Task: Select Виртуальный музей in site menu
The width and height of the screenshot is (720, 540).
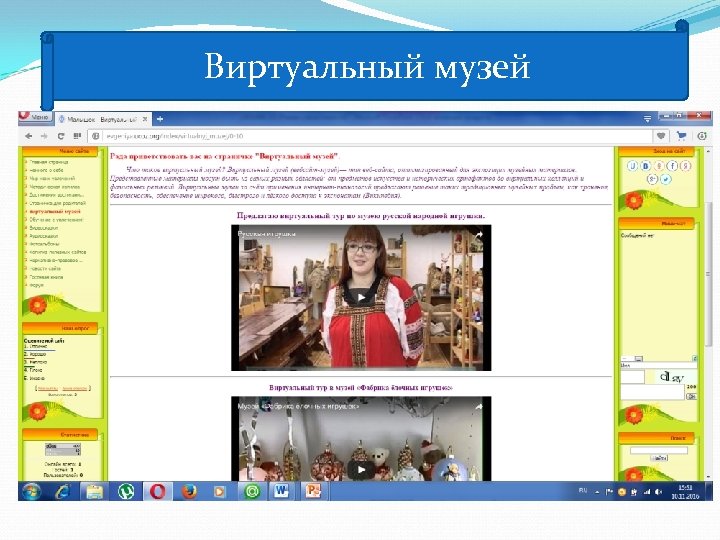Action: point(55,211)
